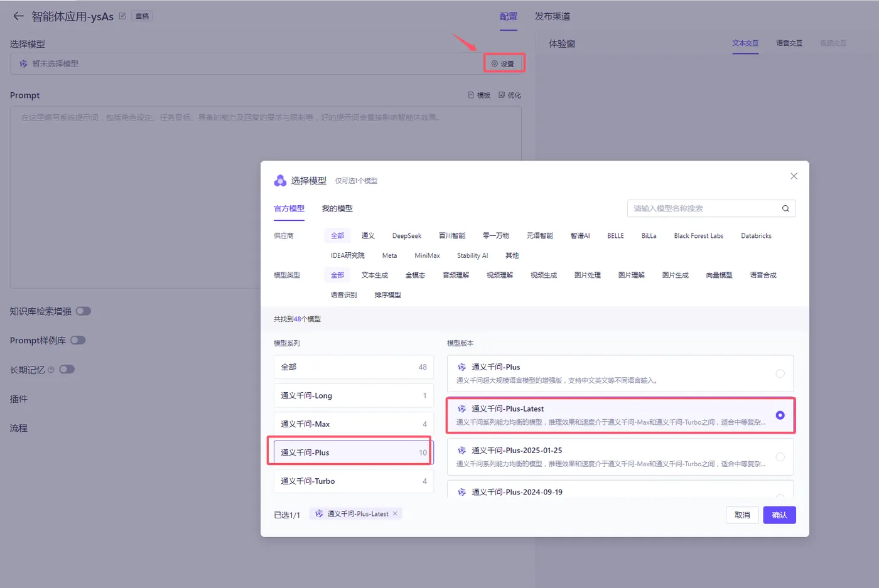
Task: Click the back arrow next to 智能体应用-ysAs
Action: [18, 16]
